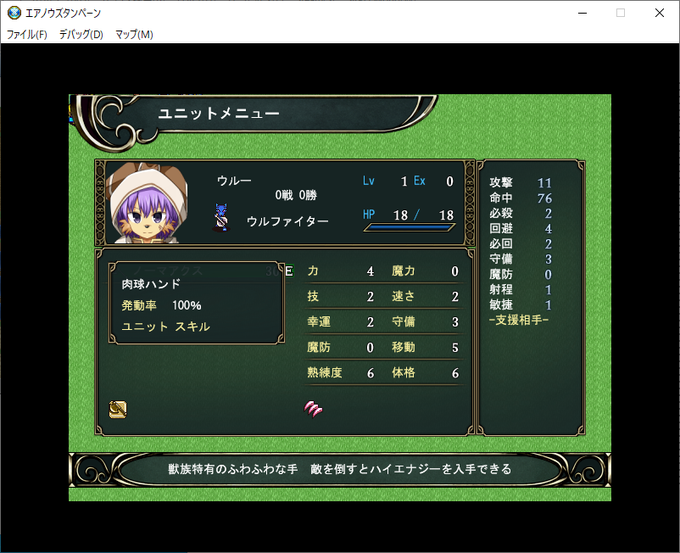The width and height of the screenshot is (680, 553).
Task: Click the app icon in title bar
Action: tap(14, 13)
